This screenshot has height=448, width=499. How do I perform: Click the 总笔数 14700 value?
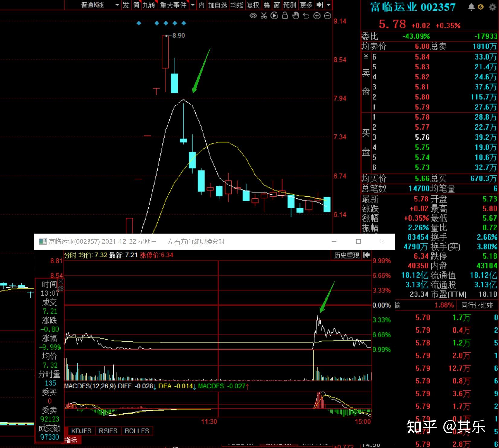pyautogui.click(x=419, y=189)
